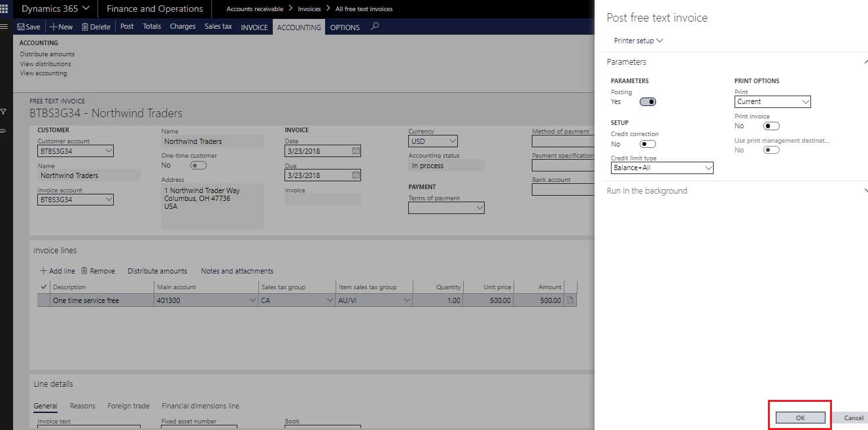
Task: Select the General tab in Line details
Action: [45, 406]
